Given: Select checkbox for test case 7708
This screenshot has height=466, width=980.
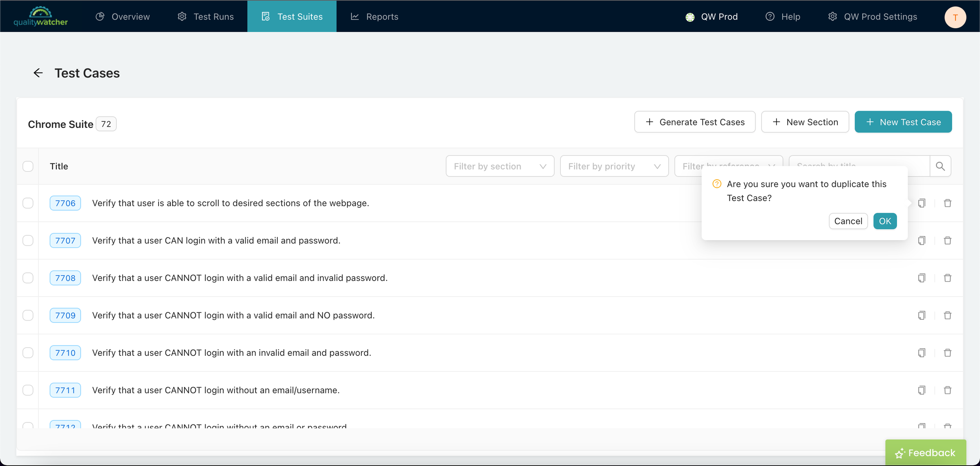Looking at the screenshot, I should click(28, 278).
